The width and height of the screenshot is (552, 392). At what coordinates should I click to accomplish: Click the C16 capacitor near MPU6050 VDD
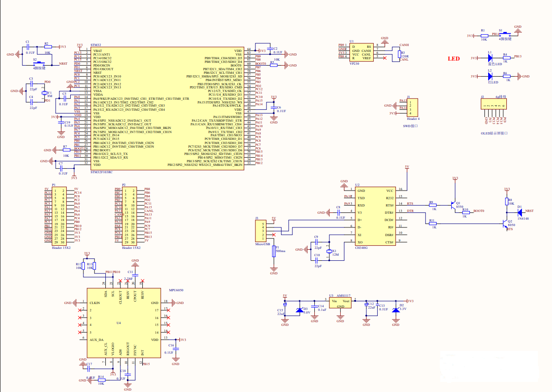[176, 349]
